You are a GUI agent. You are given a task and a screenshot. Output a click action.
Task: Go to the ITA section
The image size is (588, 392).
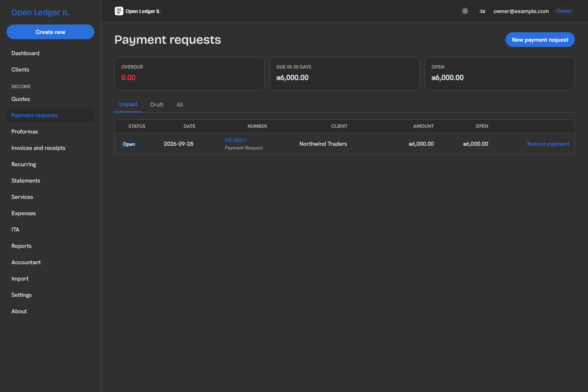[50, 229]
